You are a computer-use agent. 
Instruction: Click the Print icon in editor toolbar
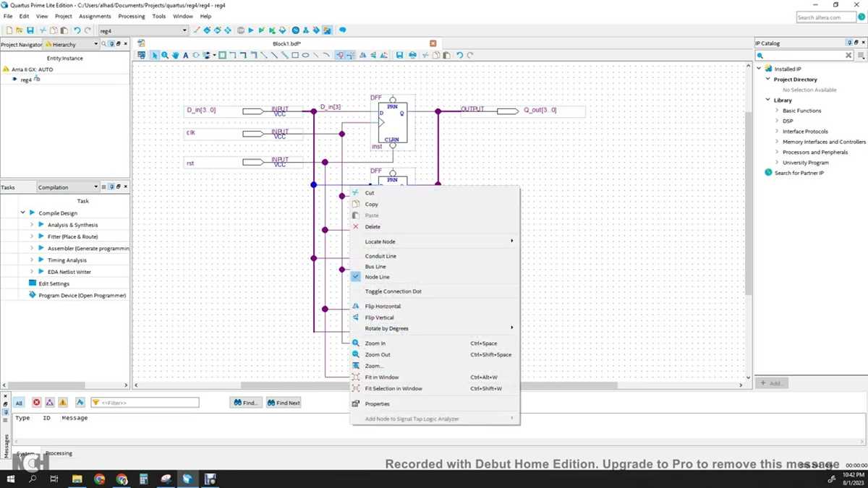click(x=412, y=55)
